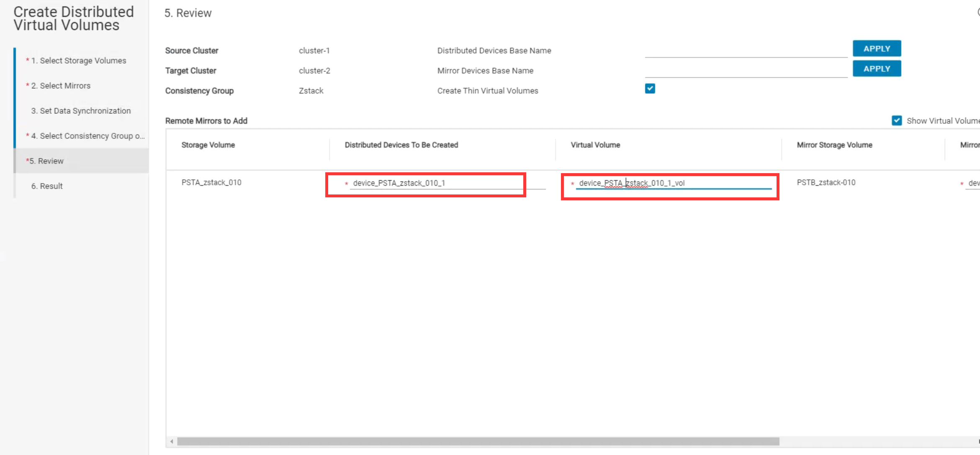Click horizontal scrollbar left arrow
Screen dimensions: 980x455
172,441
